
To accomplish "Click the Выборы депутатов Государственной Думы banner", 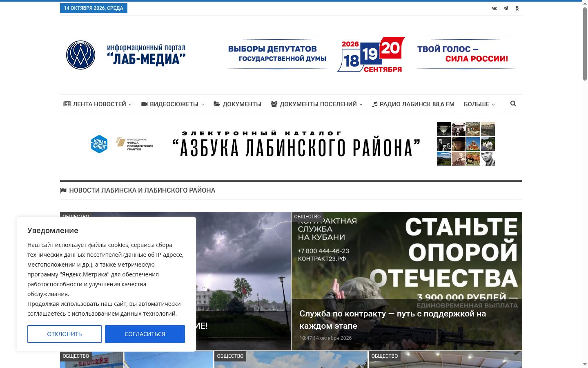I will (277, 54).
